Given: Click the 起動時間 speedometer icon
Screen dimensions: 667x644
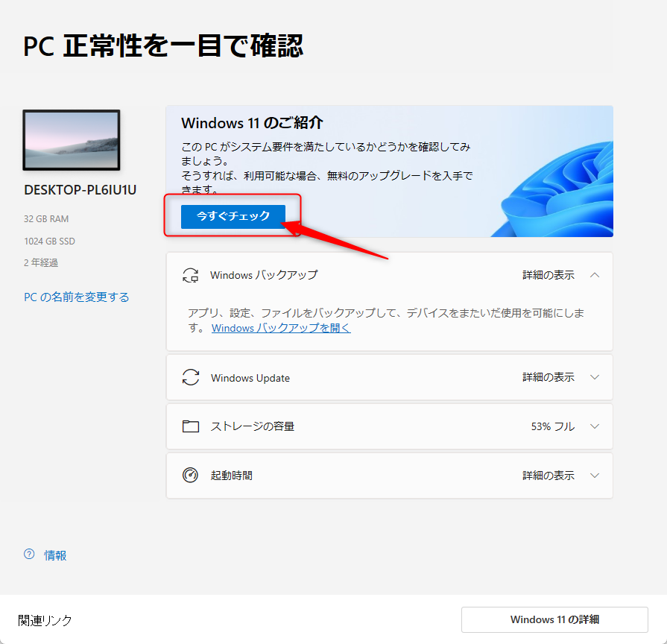Looking at the screenshot, I should tap(191, 475).
